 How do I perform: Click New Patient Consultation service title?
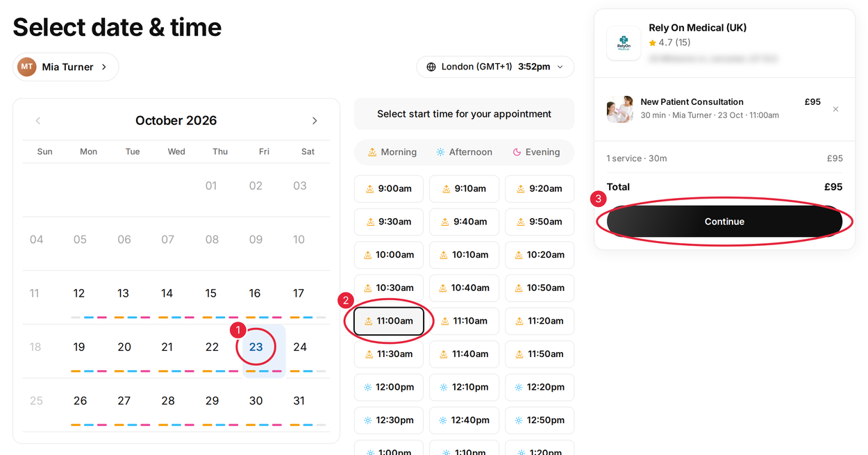692,102
